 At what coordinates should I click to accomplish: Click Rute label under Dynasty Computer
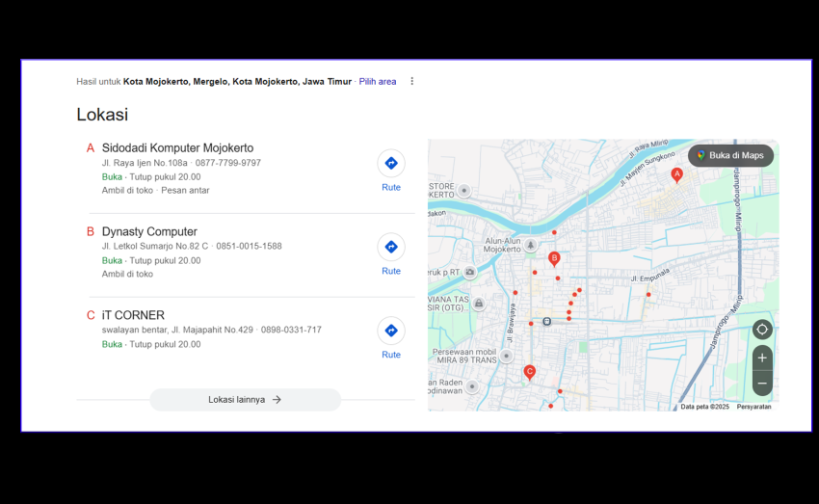pos(390,271)
